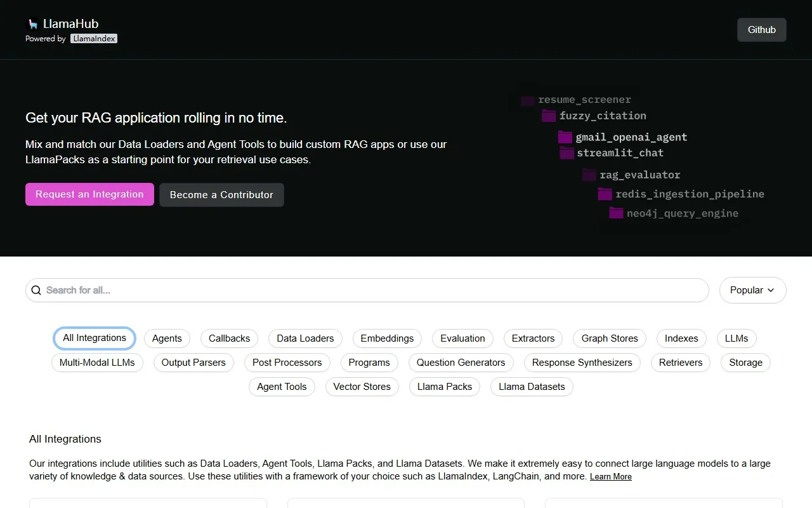Click the gmail_openai_agent folder icon

[x=565, y=137]
